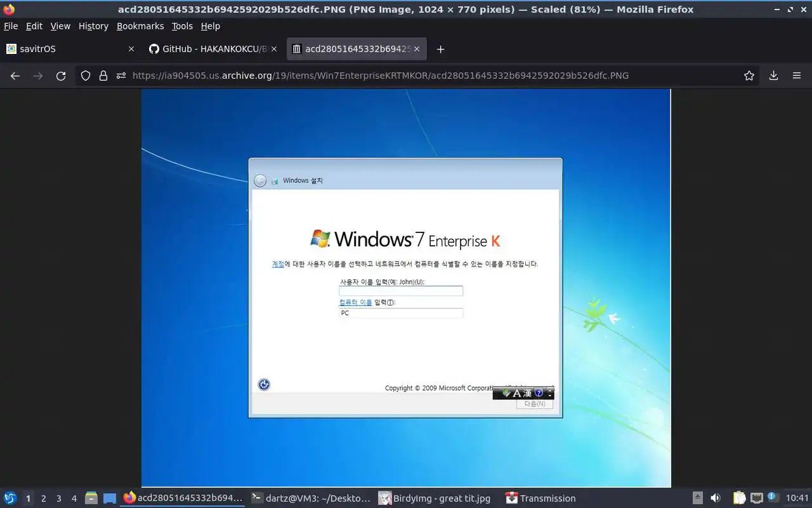The height and width of the screenshot is (508, 812).
Task: Close the savitrOS tab
Action: coord(131,49)
